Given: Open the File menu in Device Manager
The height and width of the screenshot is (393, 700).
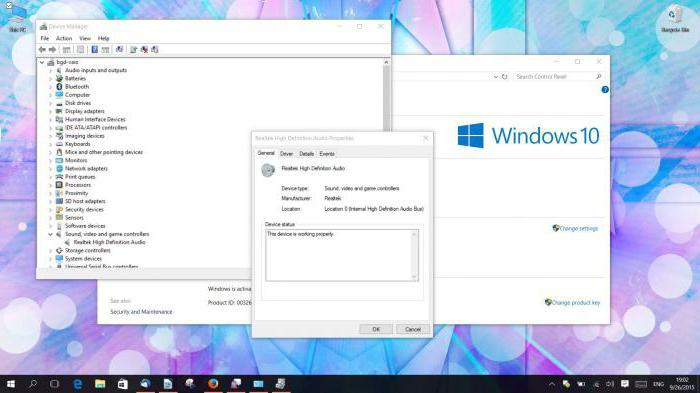Looking at the screenshot, I should click(45, 38).
